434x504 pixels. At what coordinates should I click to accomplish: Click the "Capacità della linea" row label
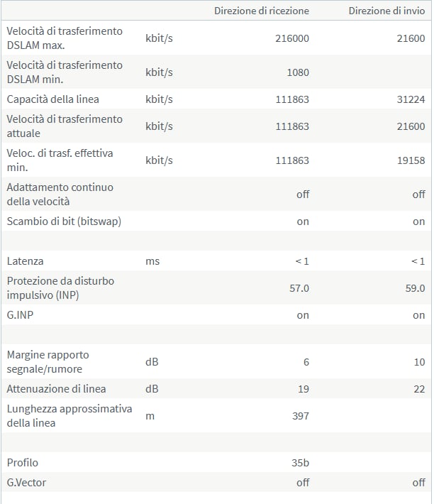tap(52, 99)
